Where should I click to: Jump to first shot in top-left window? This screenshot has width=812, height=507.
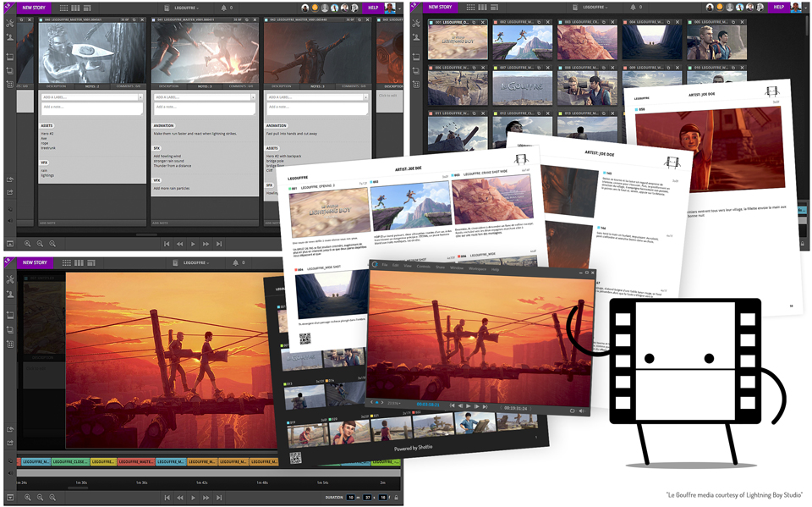click(x=167, y=244)
